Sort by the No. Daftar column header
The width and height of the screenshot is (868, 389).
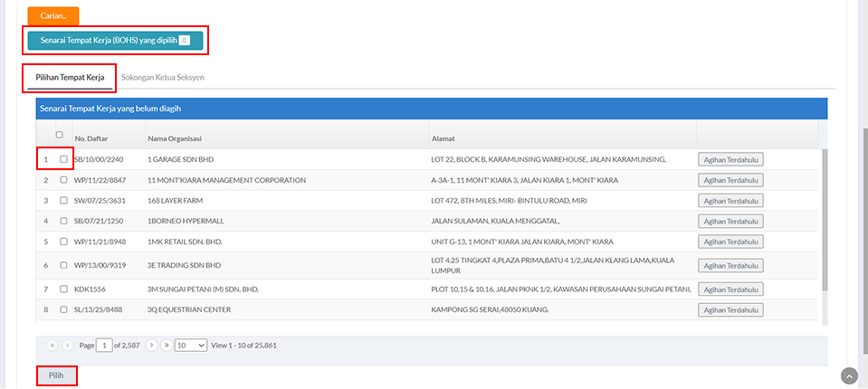[91, 138]
